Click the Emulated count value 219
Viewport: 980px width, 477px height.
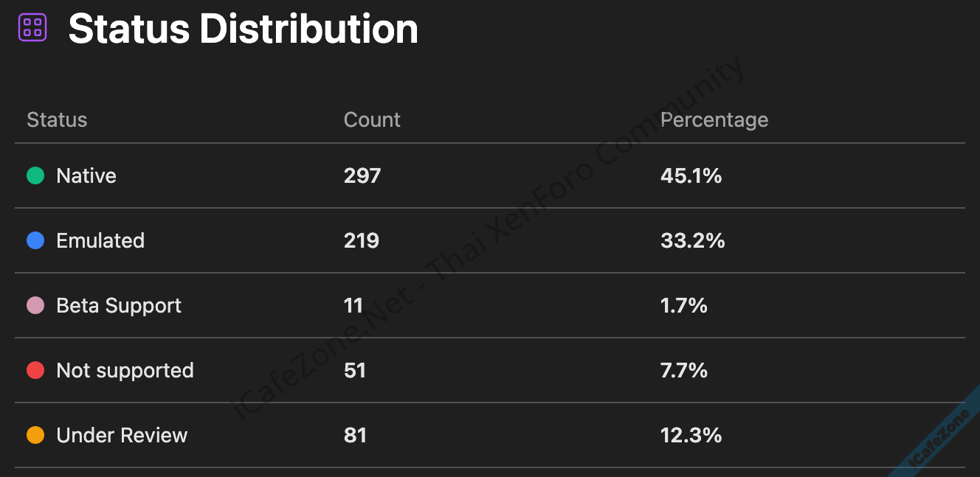362,240
